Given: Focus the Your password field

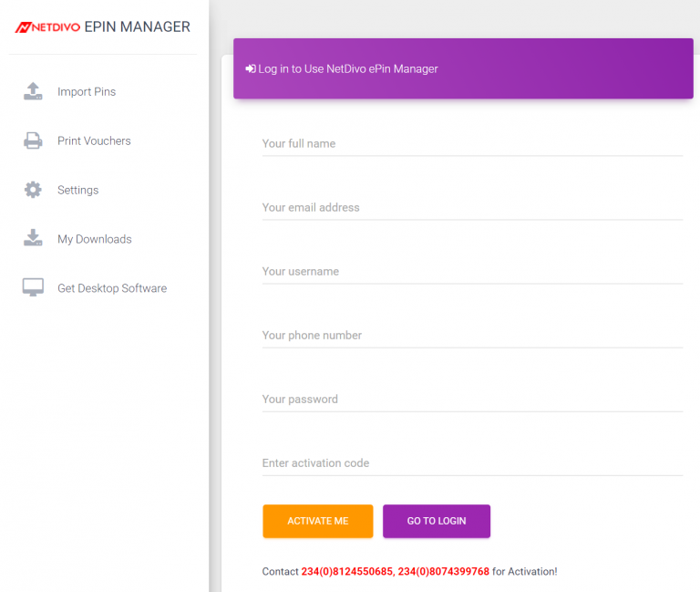Looking at the screenshot, I should click(472, 400).
